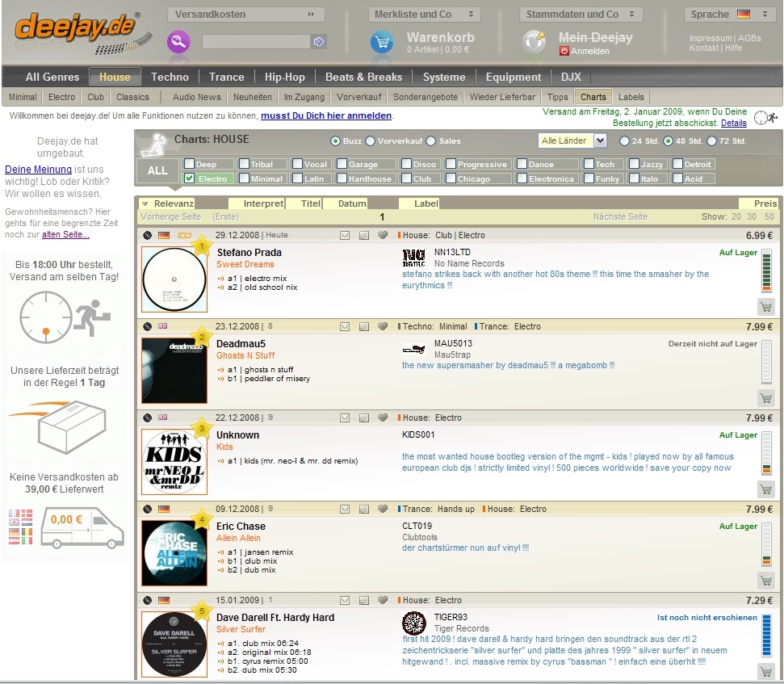
Task: Open the Trance genre tab
Action: 227,77
